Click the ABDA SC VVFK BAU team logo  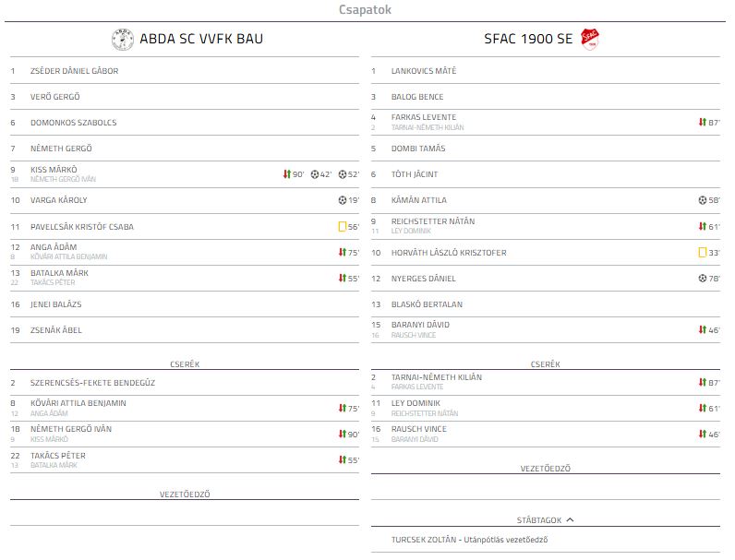tap(122, 39)
